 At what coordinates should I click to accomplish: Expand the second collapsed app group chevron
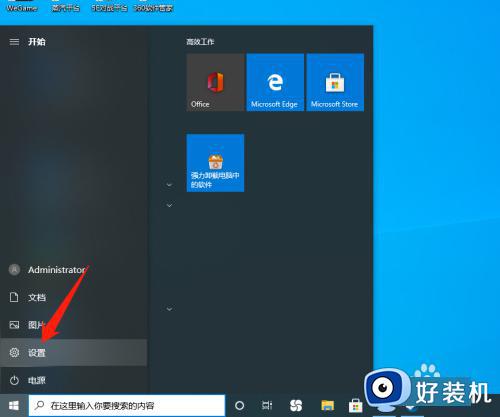click(169, 205)
